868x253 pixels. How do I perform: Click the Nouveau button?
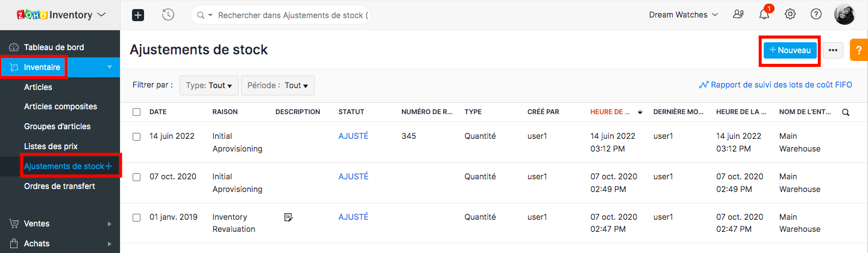tap(790, 51)
